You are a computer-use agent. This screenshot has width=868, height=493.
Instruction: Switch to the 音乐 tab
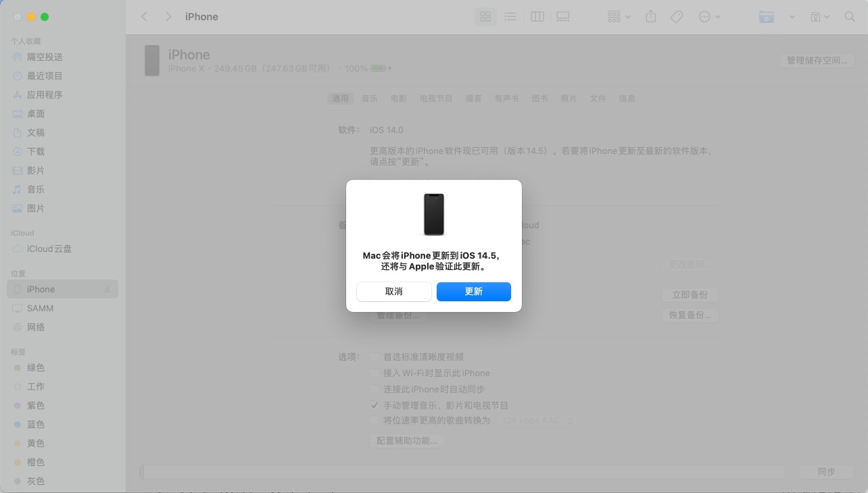(369, 98)
